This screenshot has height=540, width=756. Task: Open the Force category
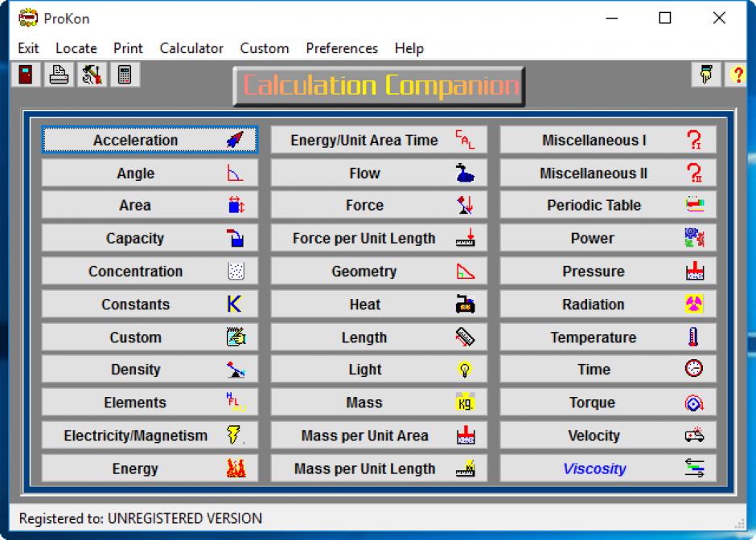point(379,205)
